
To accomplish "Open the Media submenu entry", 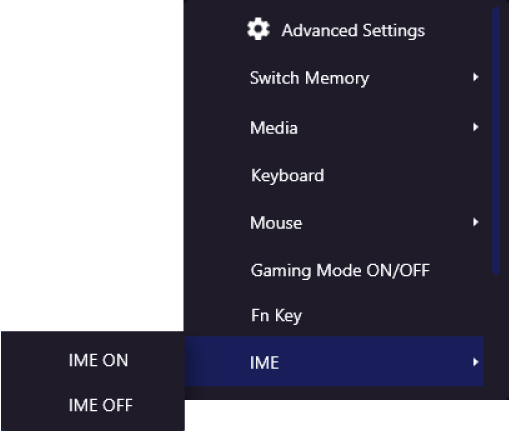I will pyautogui.click(x=334, y=127).
